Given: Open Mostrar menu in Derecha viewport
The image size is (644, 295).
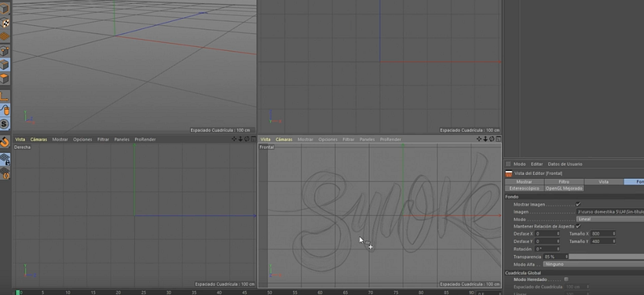Looking at the screenshot, I should [60, 140].
